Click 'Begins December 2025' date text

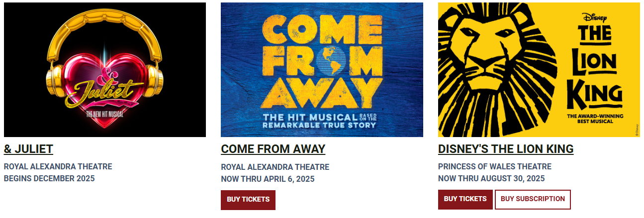49,179
